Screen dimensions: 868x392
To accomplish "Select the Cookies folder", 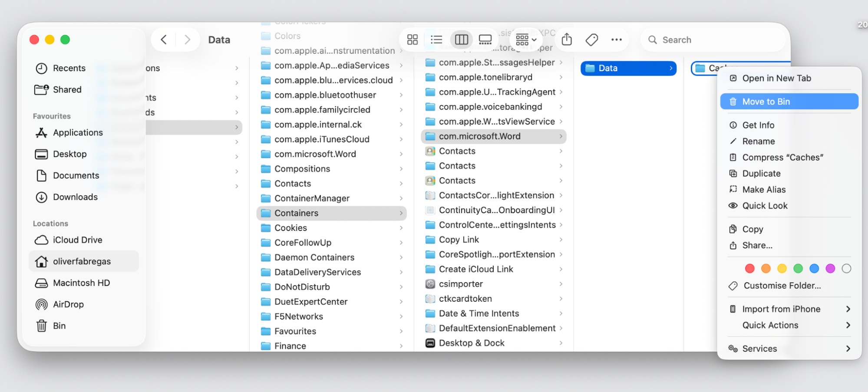I will 331,228.
